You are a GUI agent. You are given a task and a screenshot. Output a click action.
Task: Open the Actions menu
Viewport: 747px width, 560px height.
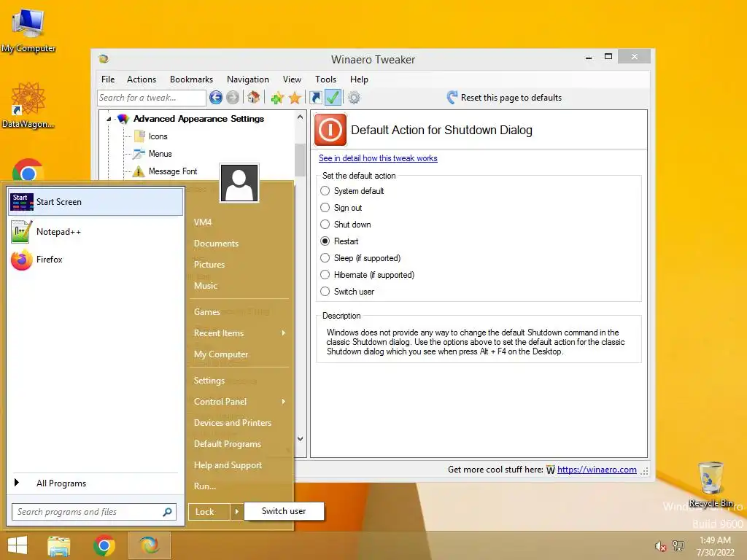[142, 79]
